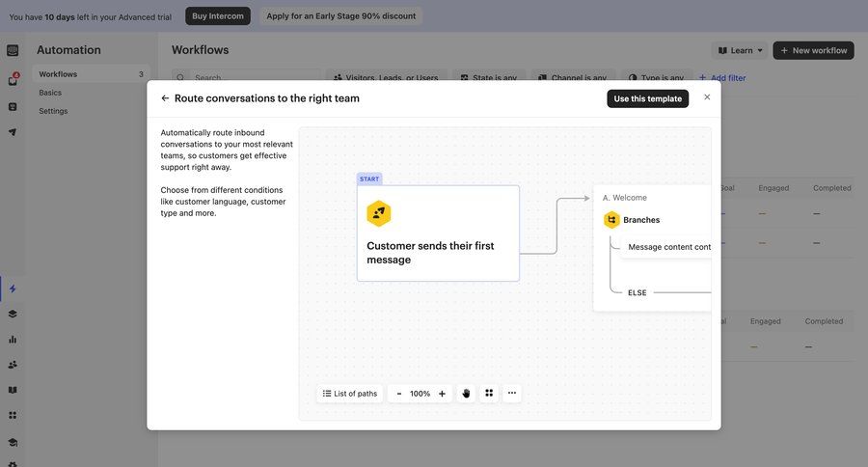Screen dimensions: 868x467
Task: Click the Workflows page heading
Action: pyautogui.click(x=200, y=50)
